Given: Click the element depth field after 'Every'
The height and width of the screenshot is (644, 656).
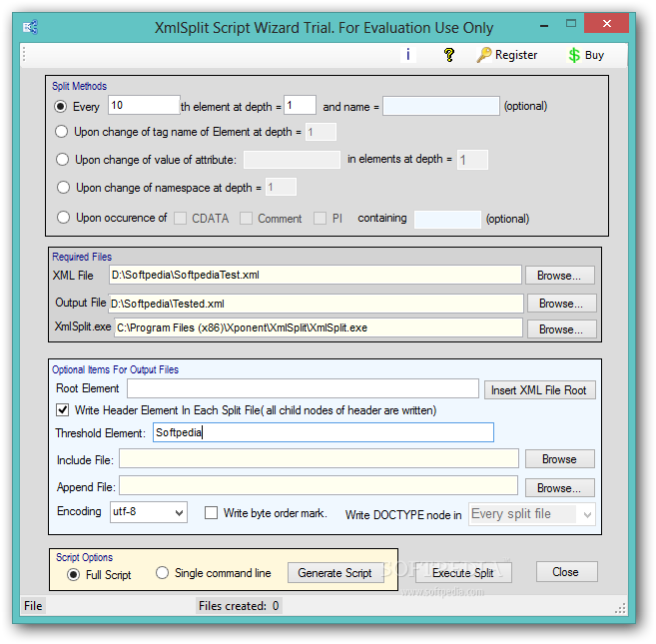Looking at the screenshot, I should [300, 105].
